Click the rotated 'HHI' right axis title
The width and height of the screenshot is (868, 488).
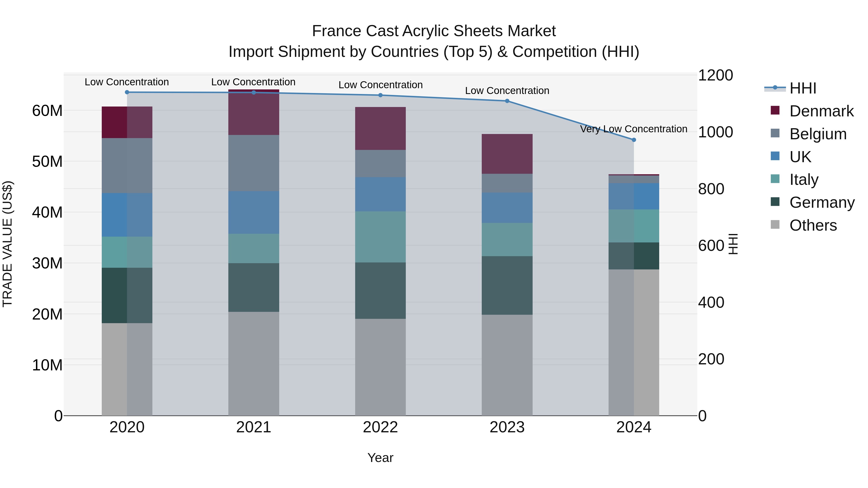coord(733,244)
